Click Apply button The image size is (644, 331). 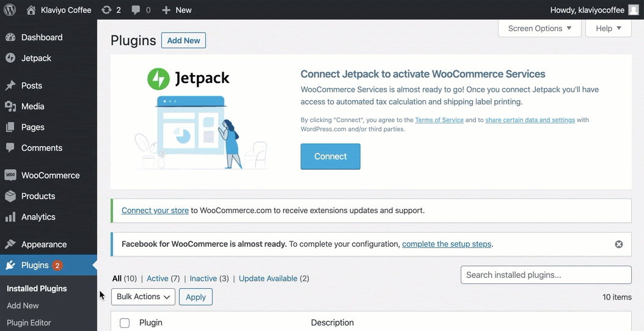[196, 297]
